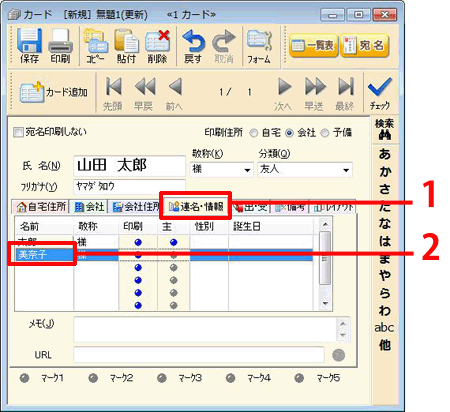Open the 検索 binoculars search icon
The width and height of the screenshot is (450, 412).
click(x=384, y=135)
